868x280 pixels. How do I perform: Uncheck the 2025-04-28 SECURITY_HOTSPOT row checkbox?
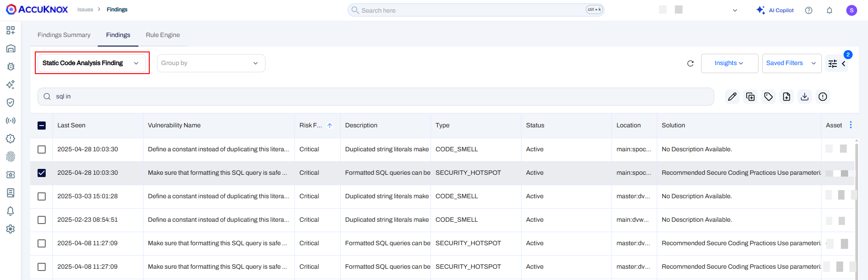coord(42,173)
